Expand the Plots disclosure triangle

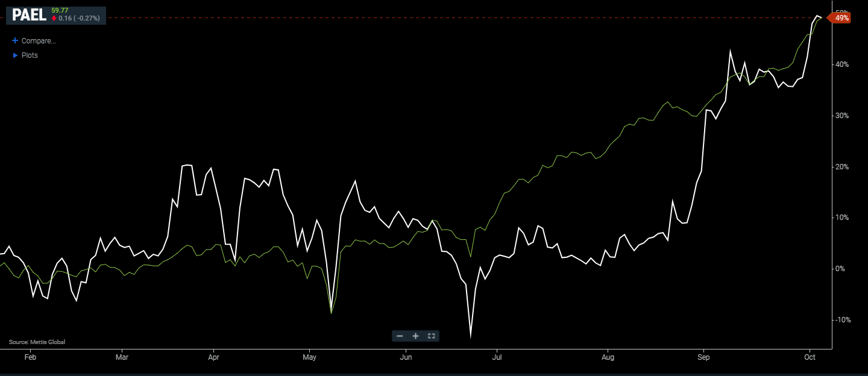(15, 55)
